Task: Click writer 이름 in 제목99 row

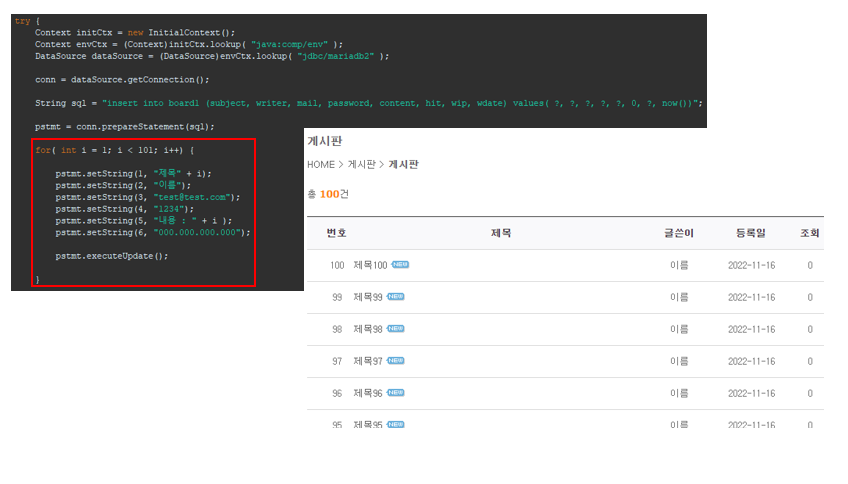Action: tap(679, 297)
